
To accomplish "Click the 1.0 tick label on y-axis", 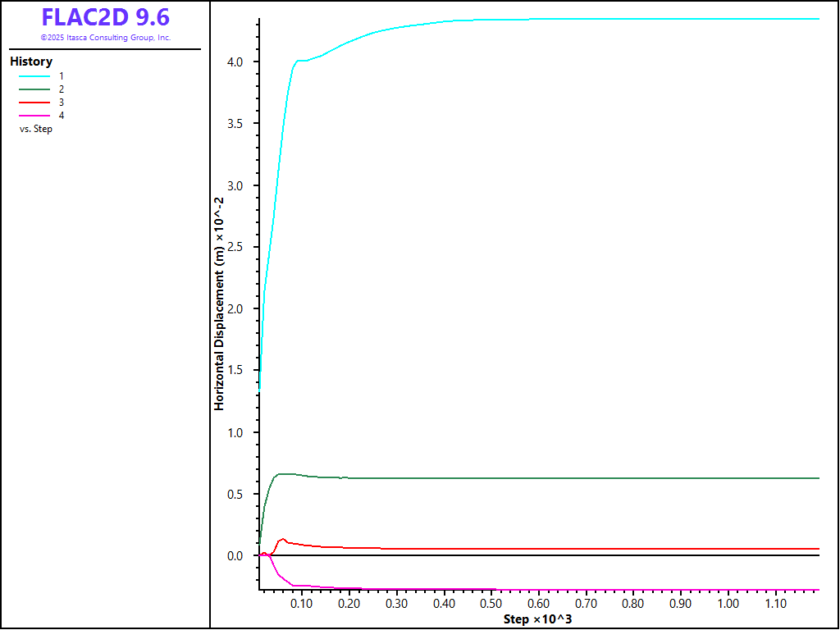I will click(236, 433).
